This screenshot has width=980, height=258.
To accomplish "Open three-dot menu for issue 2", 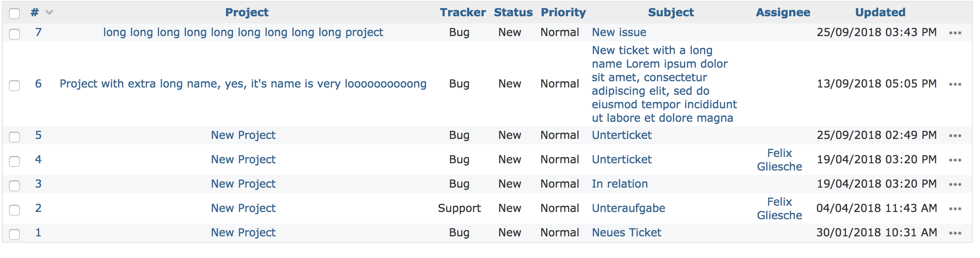I will (x=955, y=209).
